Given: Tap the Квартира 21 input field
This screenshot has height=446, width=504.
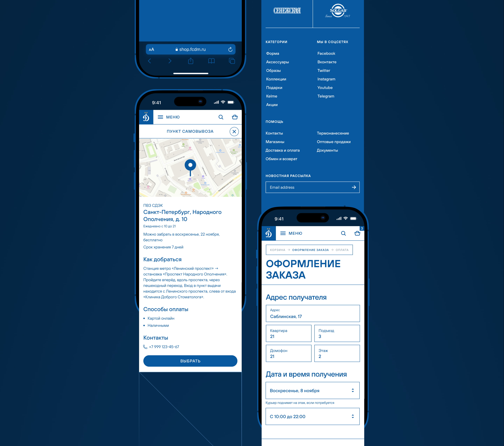Looking at the screenshot, I should (288, 334).
